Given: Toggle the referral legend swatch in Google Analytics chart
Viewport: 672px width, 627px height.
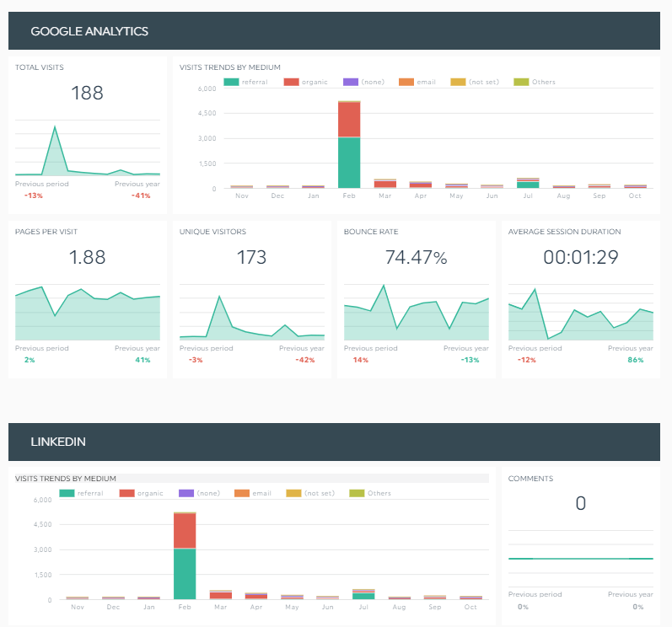Looking at the screenshot, I should click(x=231, y=82).
